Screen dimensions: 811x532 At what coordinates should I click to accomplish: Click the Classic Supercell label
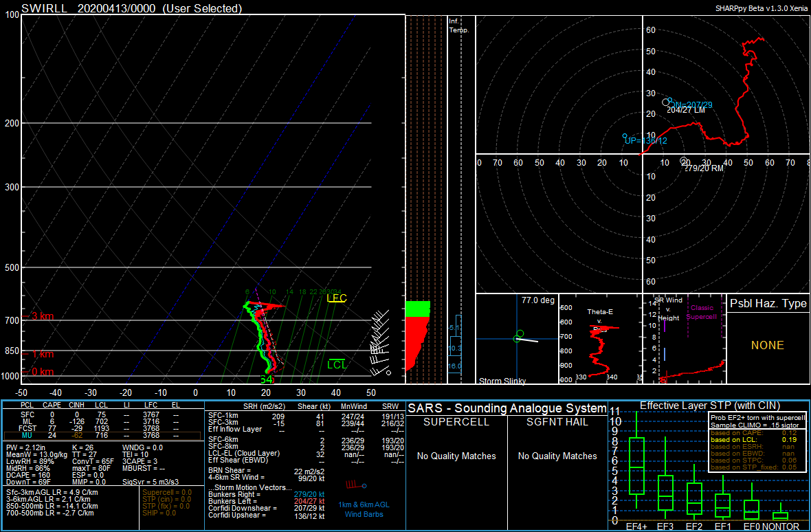click(701, 312)
